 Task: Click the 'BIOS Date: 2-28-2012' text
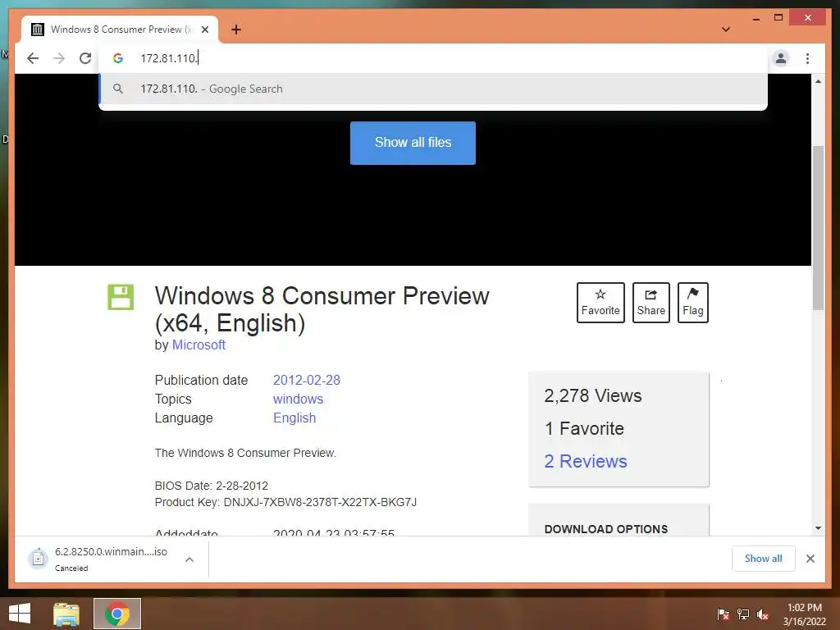pyautogui.click(x=211, y=486)
